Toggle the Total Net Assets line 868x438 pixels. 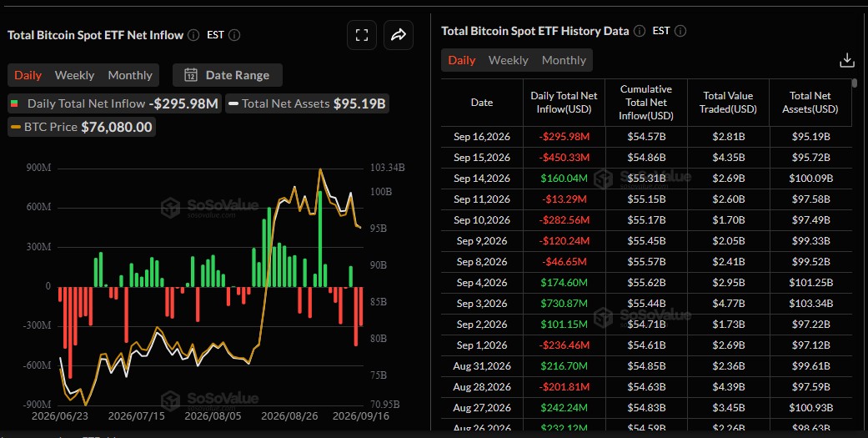pyautogui.click(x=307, y=103)
